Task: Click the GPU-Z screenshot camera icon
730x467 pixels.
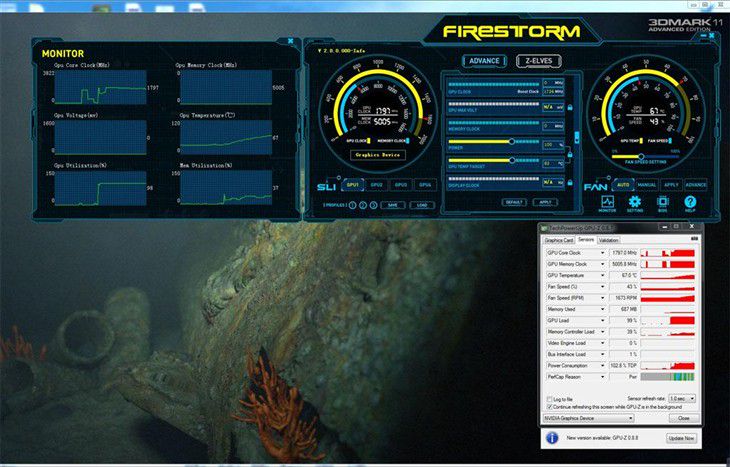Action: click(695, 239)
